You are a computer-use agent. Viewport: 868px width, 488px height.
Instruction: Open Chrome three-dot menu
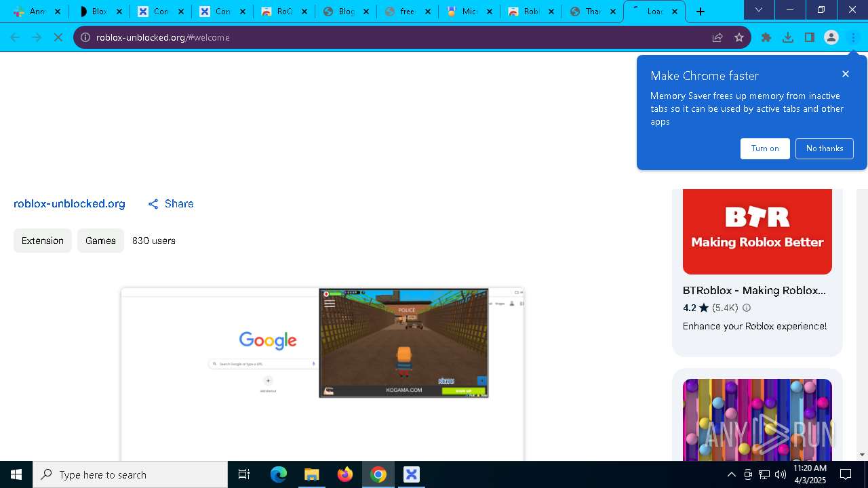click(853, 37)
